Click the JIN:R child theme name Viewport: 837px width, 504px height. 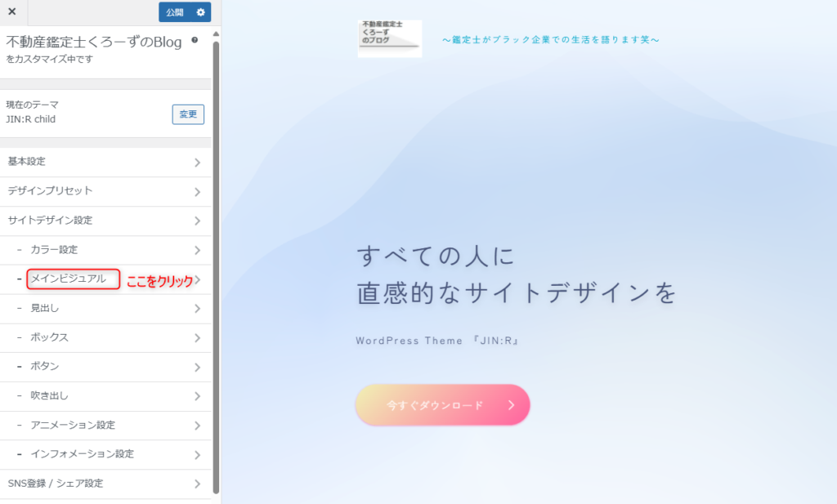tap(30, 119)
